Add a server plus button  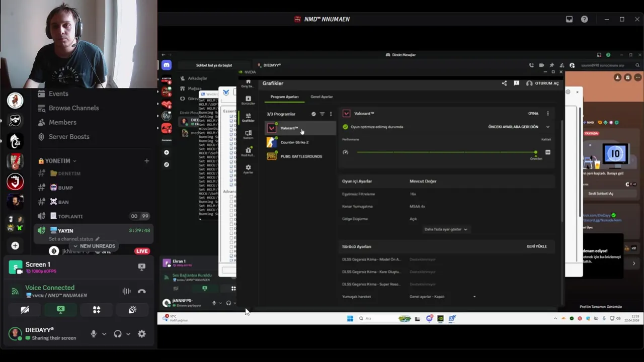pyautogui.click(x=15, y=245)
